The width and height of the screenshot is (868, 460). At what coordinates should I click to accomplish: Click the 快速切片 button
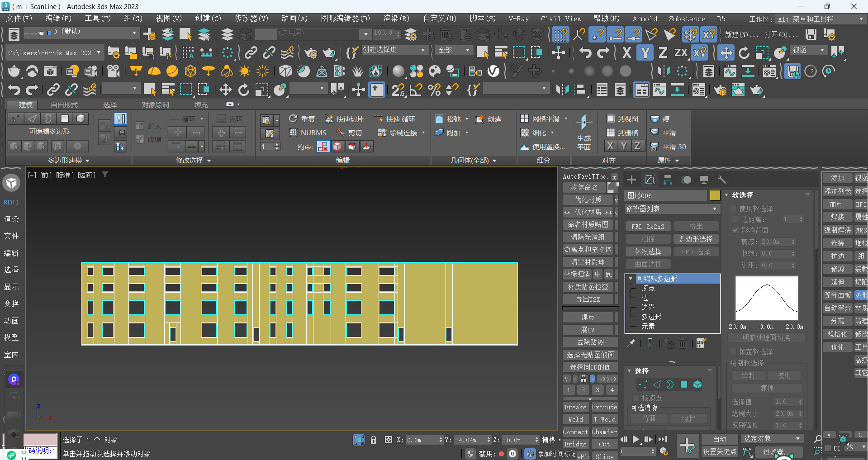click(x=345, y=119)
